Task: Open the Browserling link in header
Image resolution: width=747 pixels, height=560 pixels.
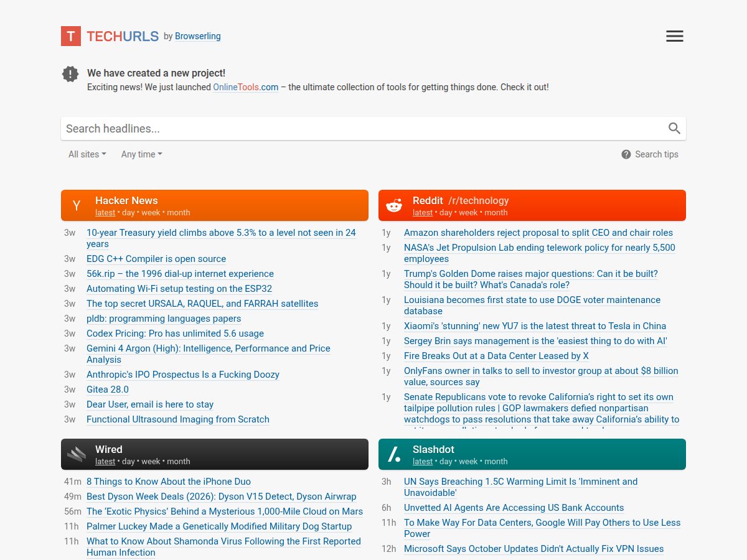Action: 198,36
